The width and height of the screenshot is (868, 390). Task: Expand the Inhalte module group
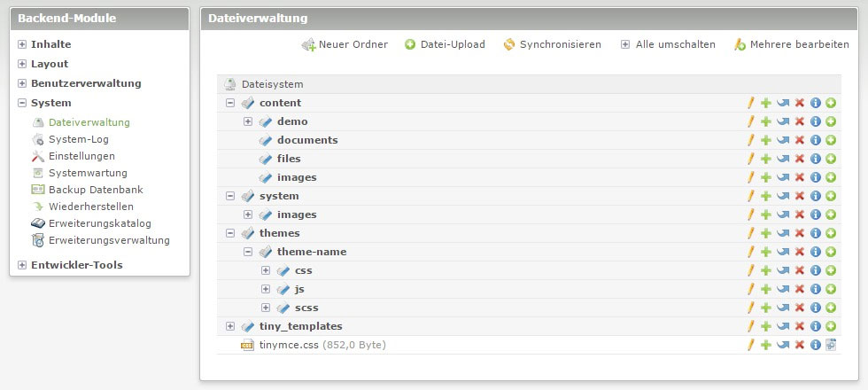[22, 44]
